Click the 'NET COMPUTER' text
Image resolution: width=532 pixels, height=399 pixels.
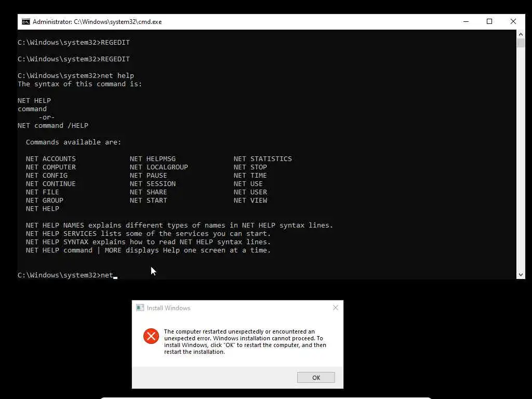(51, 167)
